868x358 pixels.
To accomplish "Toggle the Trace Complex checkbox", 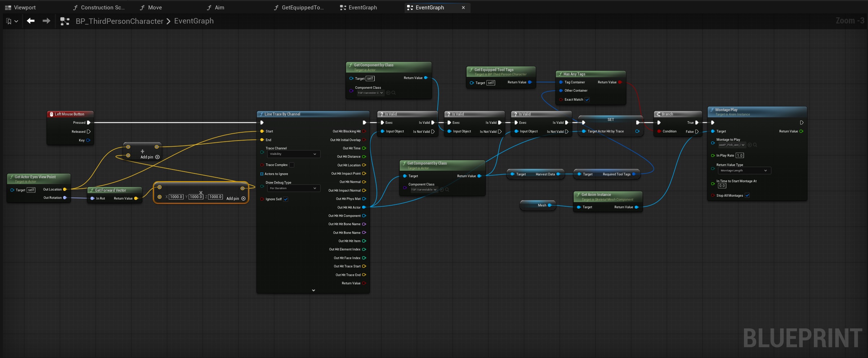I will (x=292, y=165).
